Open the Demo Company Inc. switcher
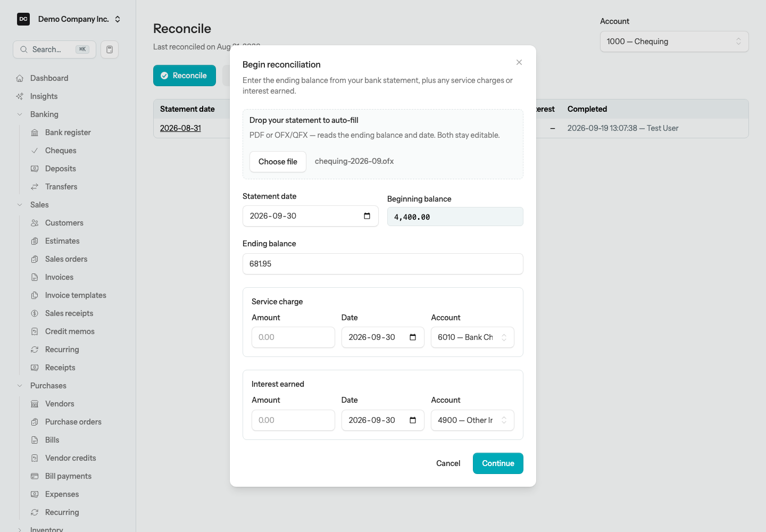The width and height of the screenshot is (766, 532). [69, 19]
